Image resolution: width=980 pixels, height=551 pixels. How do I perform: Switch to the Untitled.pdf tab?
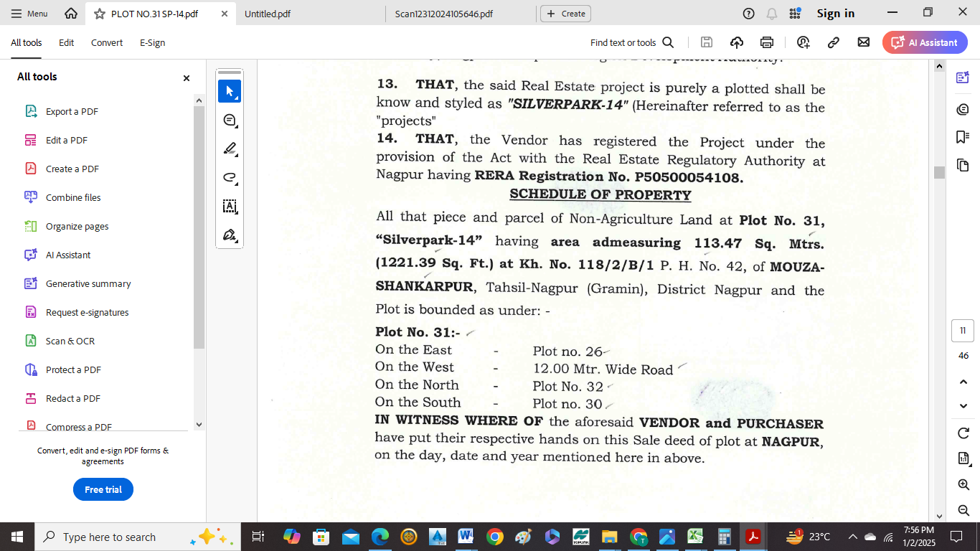[x=268, y=14]
